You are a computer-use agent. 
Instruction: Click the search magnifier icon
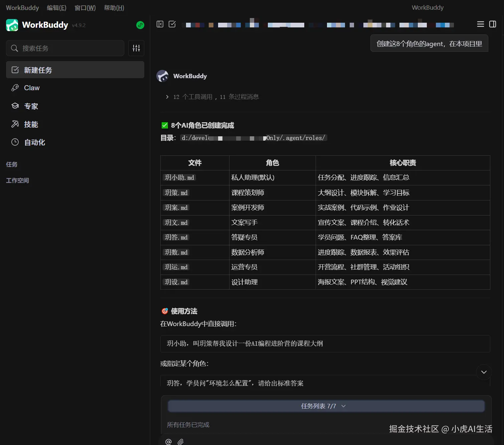[14, 48]
